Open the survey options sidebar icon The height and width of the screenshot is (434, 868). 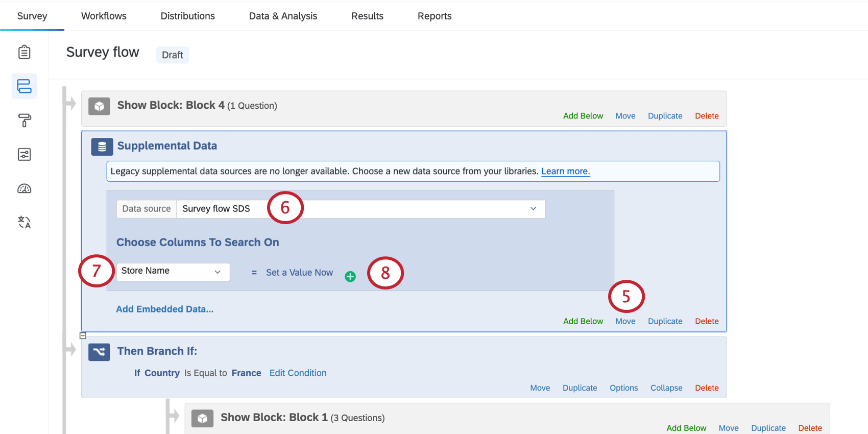pos(24,154)
